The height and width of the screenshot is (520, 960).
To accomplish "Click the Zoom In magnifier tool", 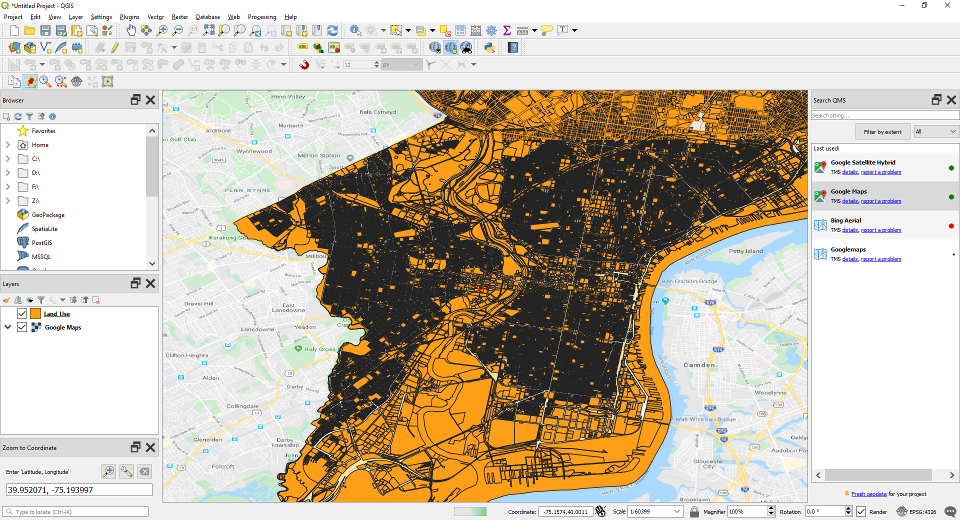I will click(x=163, y=31).
